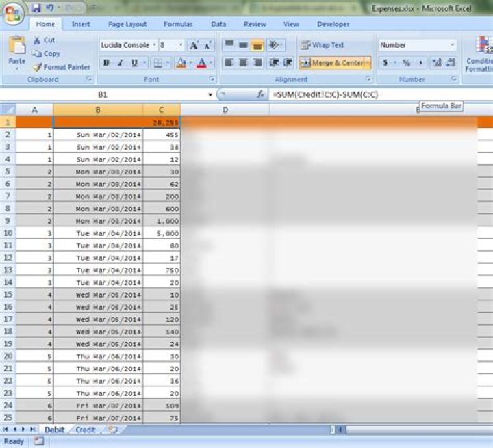Viewport: 493px width, 448px height.
Task: Click Wrap Text button
Action: tap(323, 45)
